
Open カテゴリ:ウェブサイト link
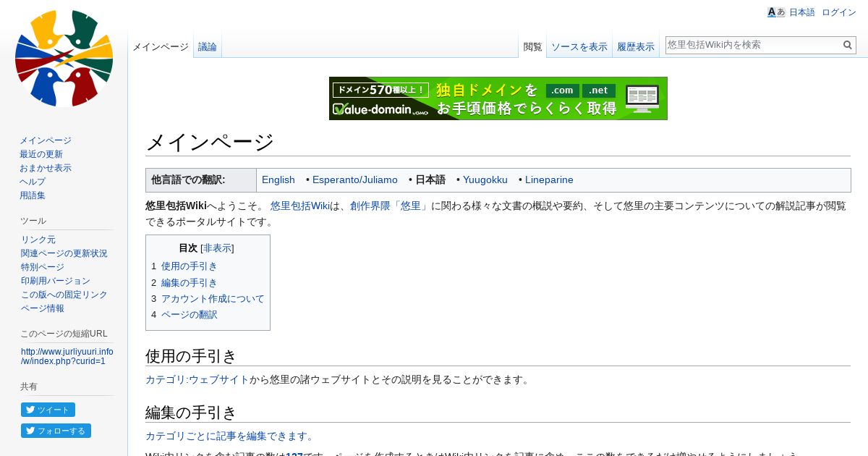(x=197, y=379)
